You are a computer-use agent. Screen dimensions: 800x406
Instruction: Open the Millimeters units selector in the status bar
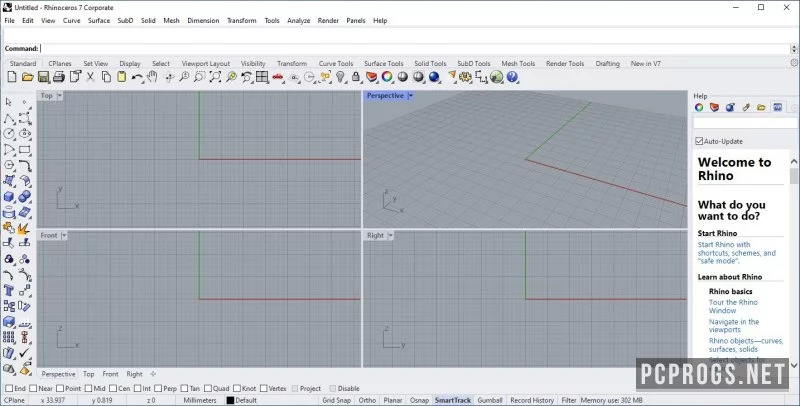point(200,400)
